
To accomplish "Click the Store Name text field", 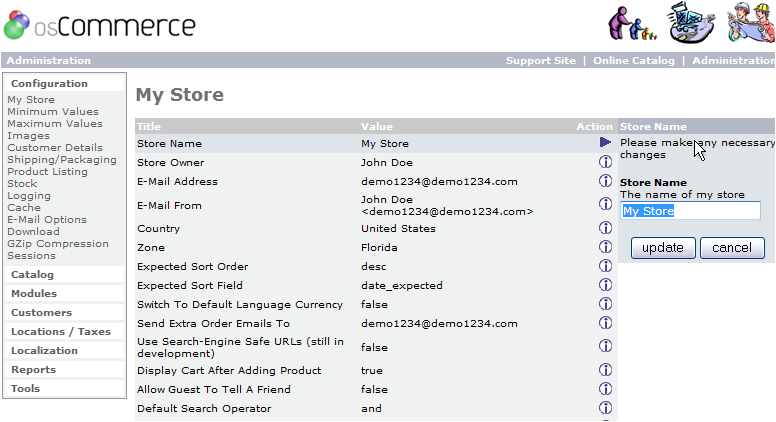I will [x=690, y=211].
